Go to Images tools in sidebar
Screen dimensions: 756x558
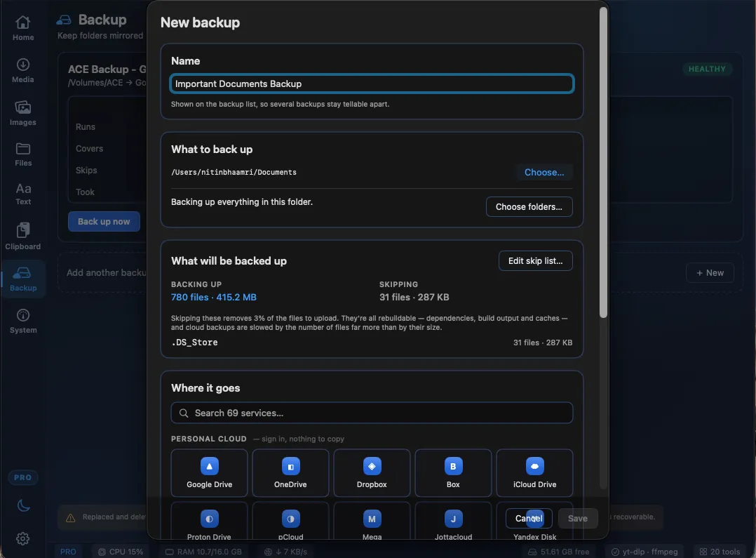click(22, 113)
